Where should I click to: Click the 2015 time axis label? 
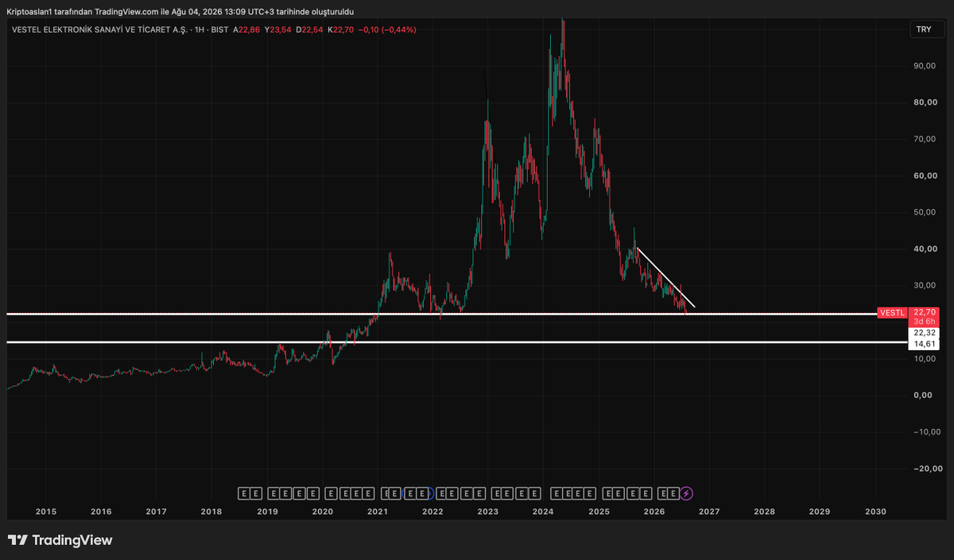46,512
